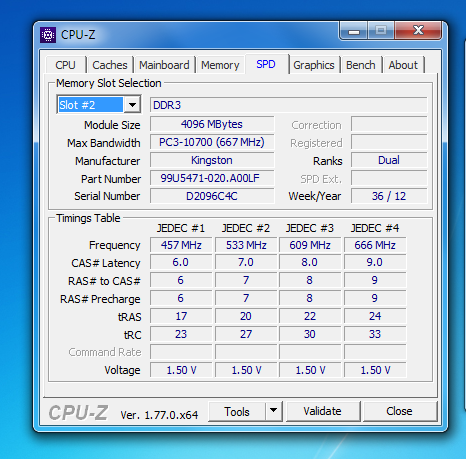The height and width of the screenshot is (459, 466).
Task: Open the Mainboard tab
Action: 164,65
